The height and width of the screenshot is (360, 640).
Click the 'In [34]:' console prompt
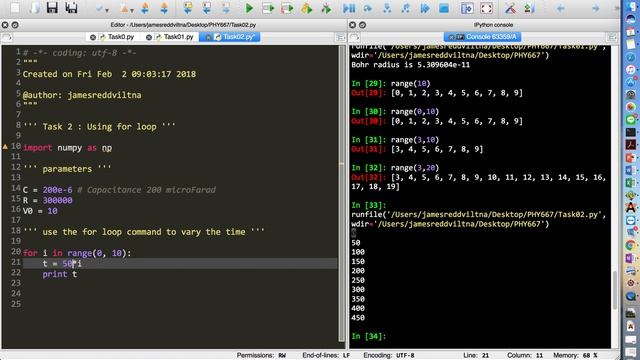click(368, 336)
